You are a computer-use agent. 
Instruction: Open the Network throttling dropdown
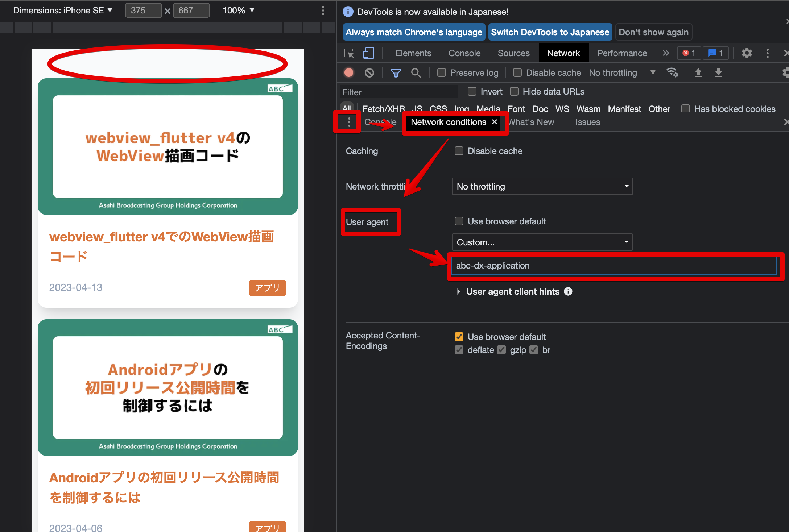[542, 186]
